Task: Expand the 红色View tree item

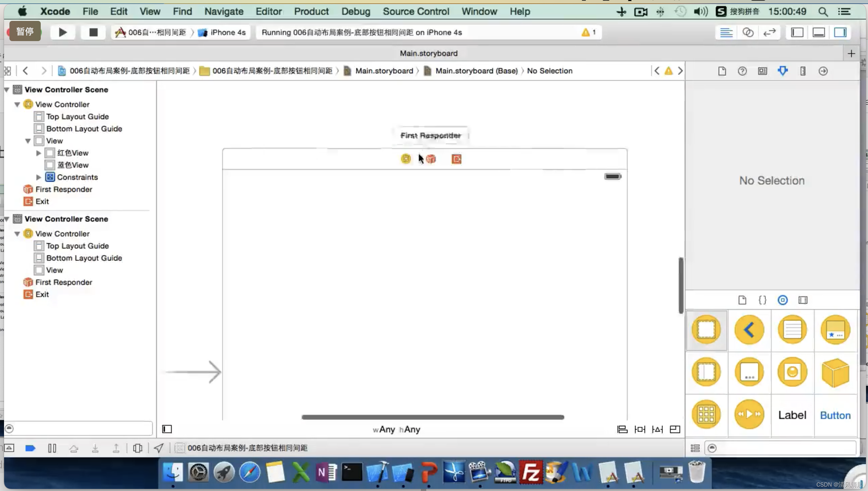Action: click(x=39, y=153)
